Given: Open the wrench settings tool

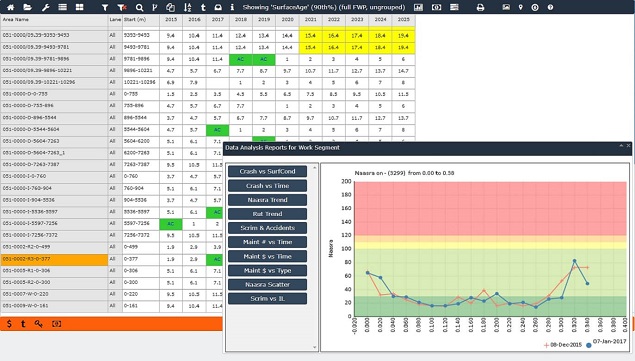Looking at the screenshot, I should (45, 7).
